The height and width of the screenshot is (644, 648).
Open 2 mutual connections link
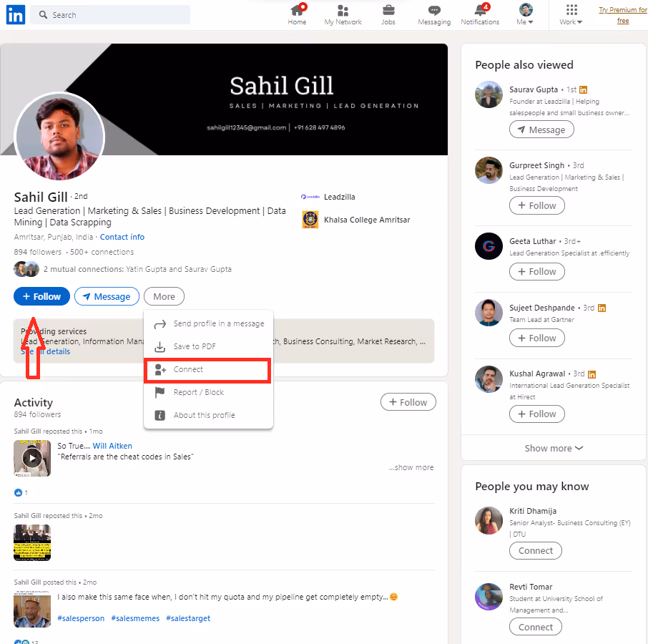coord(137,269)
